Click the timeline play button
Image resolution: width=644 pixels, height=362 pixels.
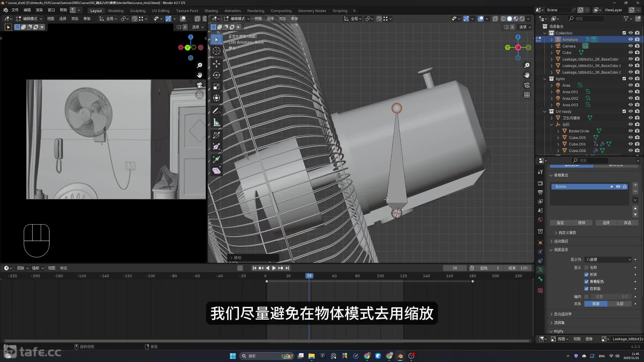pyautogui.click(x=274, y=268)
